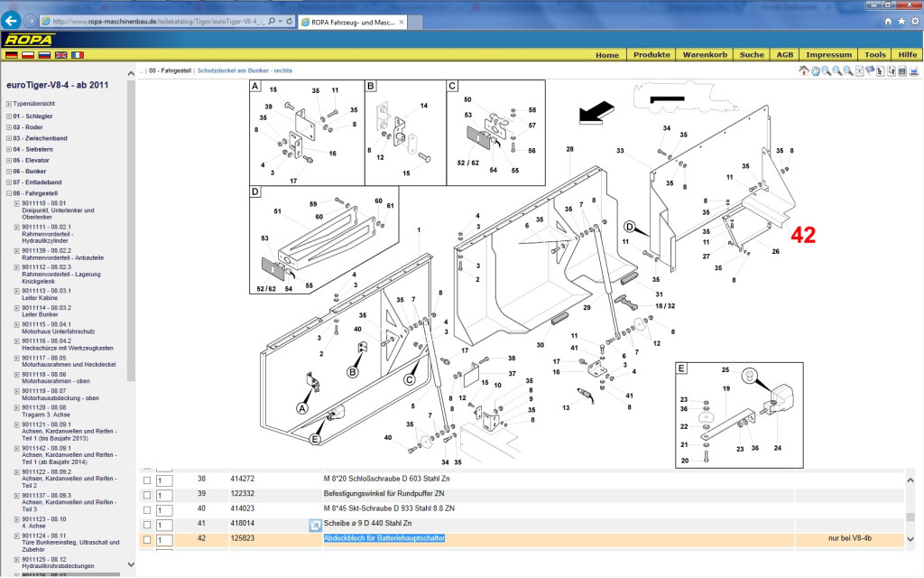The width and height of the screenshot is (924, 578).
Task: Open the Warenkorb menu item
Action: click(x=705, y=55)
